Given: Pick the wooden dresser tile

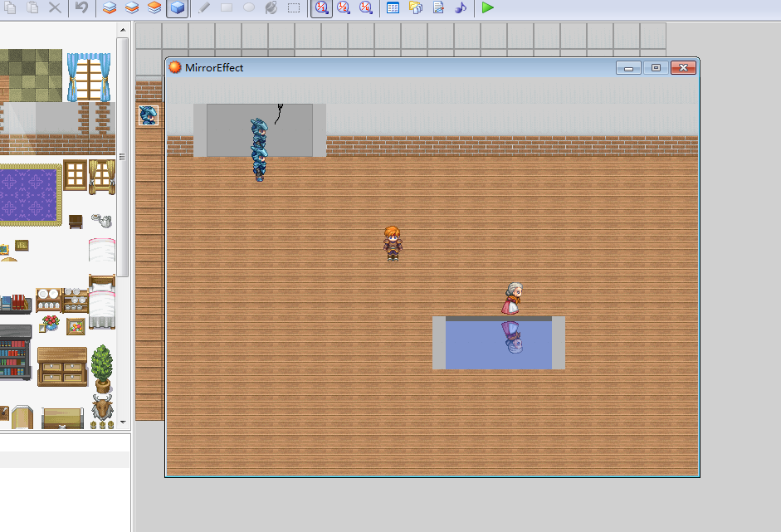Looking at the screenshot, I should pyautogui.click(x=62, y=367).
